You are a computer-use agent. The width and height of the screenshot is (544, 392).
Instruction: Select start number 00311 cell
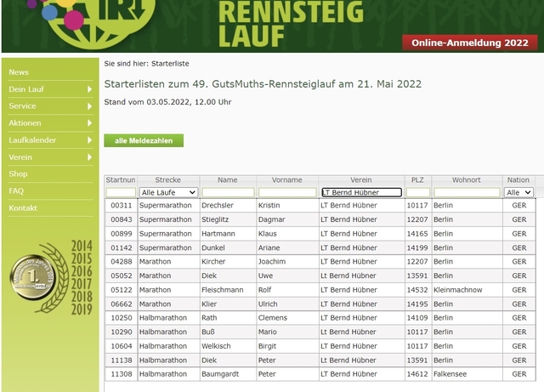(121, 205)
